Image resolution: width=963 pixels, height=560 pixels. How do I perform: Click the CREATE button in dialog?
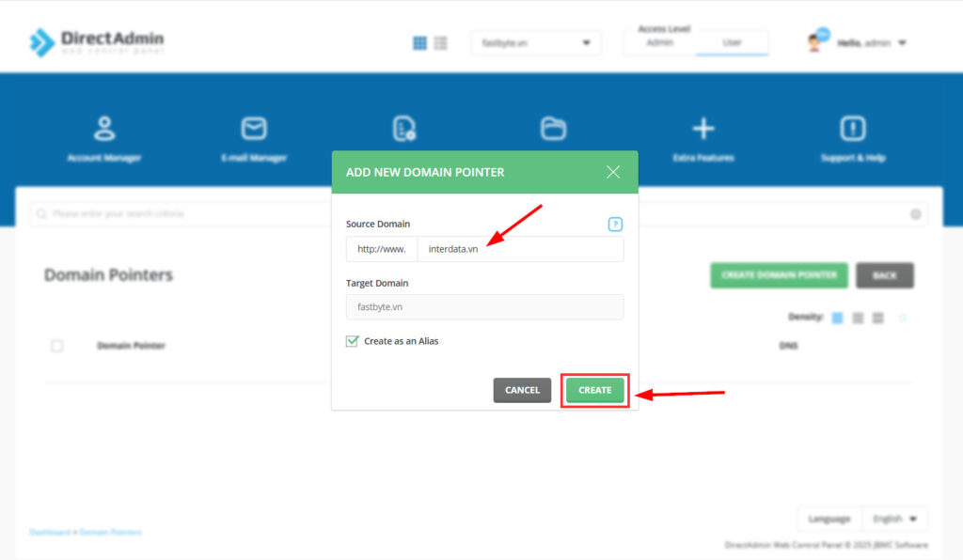click(594, 390)
